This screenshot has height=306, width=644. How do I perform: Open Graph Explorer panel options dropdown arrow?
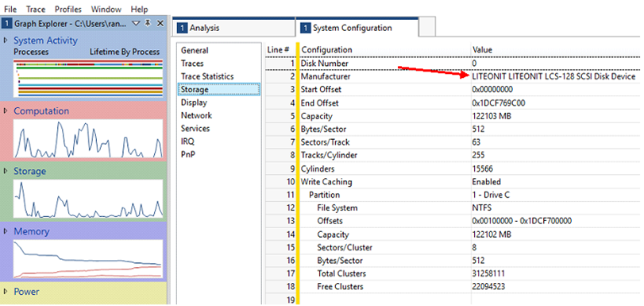tap(136, 24)
